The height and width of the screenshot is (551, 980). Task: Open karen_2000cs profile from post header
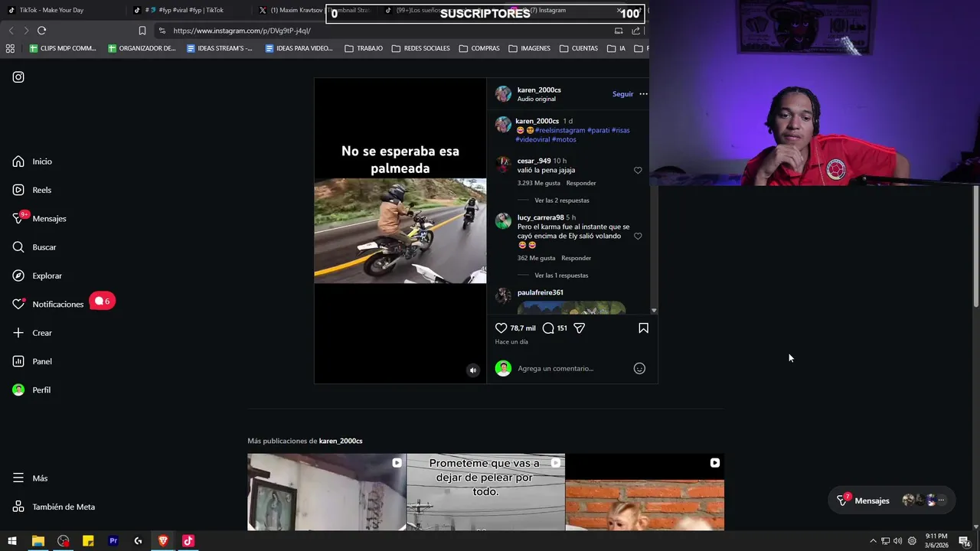[x=539, y=90]
